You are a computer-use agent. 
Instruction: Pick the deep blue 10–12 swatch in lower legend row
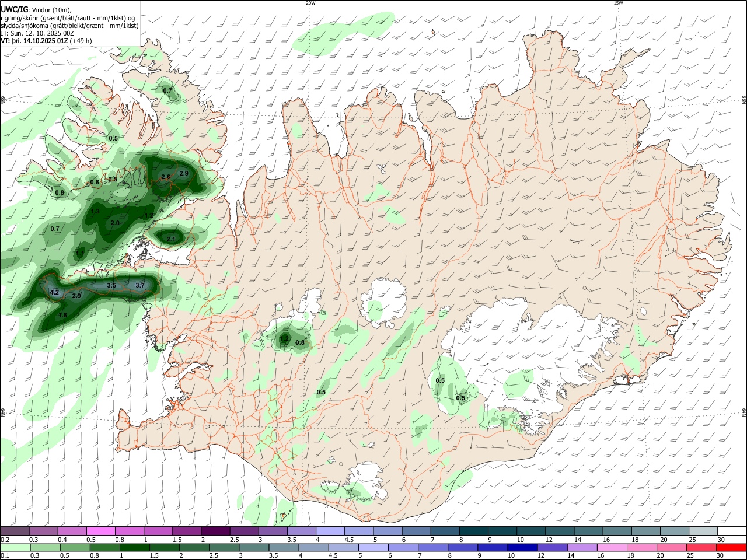[522, 548]
